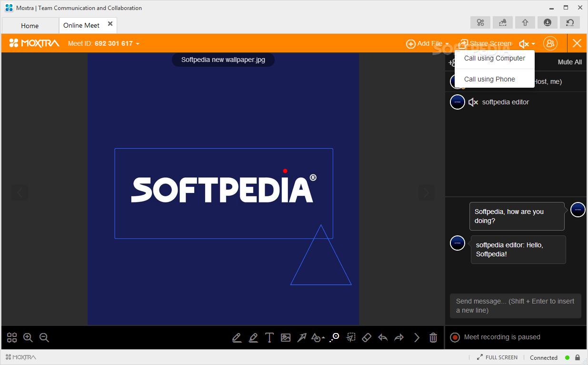Click the trash delete icon
Viewport: 588px width, 365px height.
[x=433, y=337]
